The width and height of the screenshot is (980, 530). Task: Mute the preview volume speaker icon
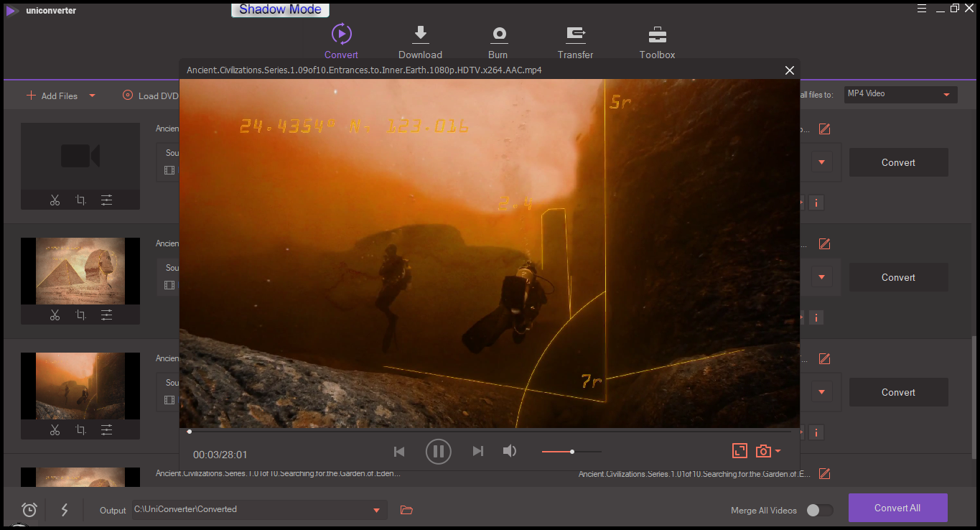[x=510, y=451]
